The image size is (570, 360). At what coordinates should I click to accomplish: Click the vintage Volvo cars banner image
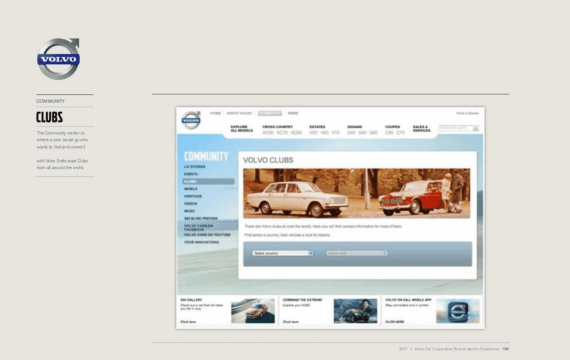(x=357, y=193)
